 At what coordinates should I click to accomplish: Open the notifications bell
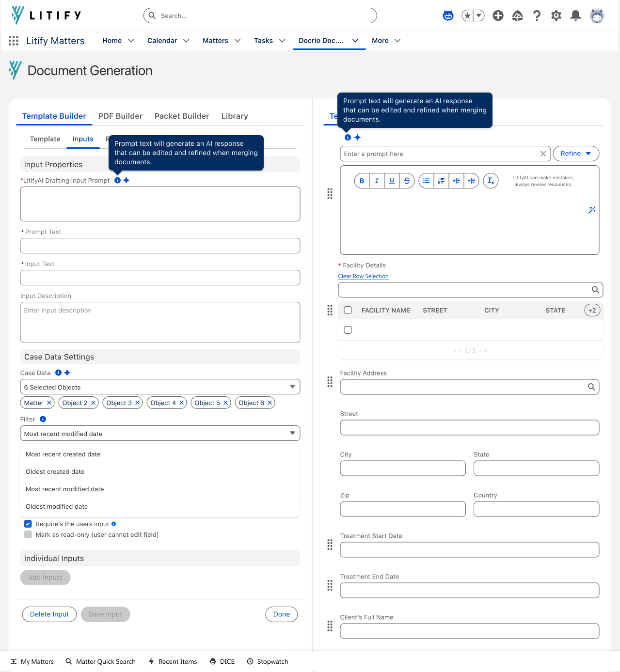(575, 16)
